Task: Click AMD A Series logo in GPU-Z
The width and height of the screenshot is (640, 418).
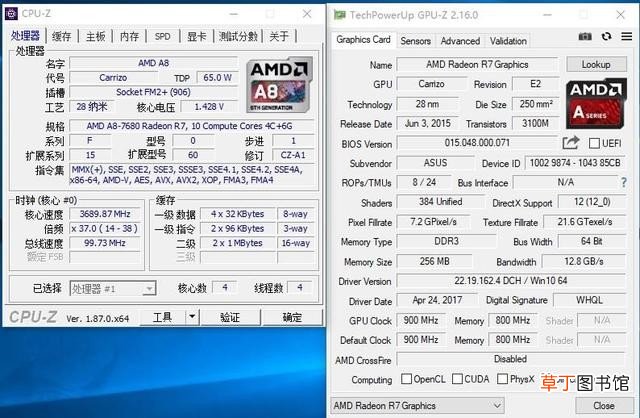Action: [596, 103]
